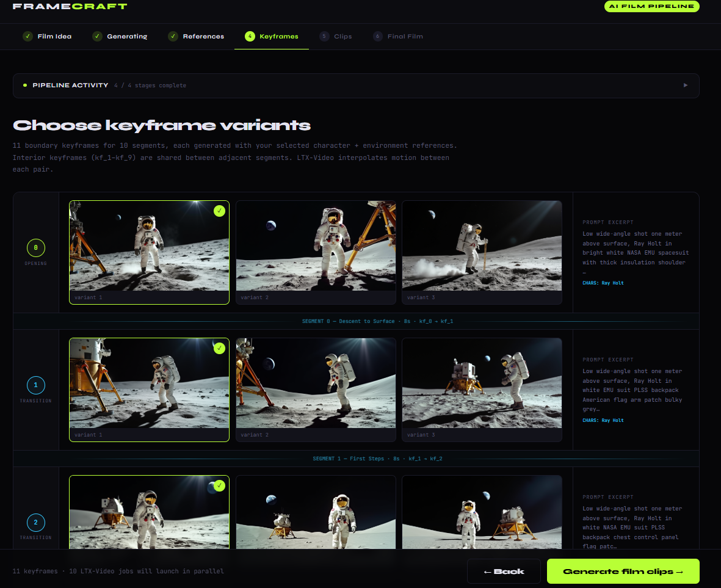Click Segment 0 Descent to Surface label
The width and height of the screenshot is (721, 588).
(377, 321)
